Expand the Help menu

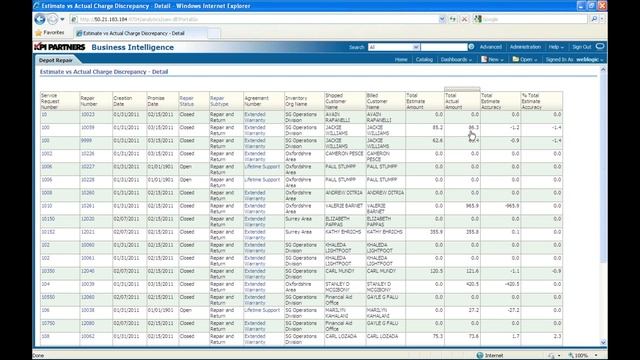point(556,47)
